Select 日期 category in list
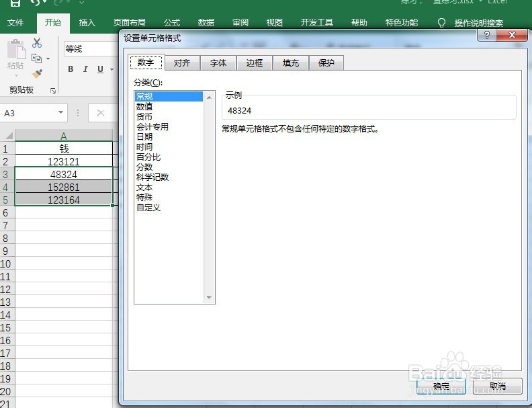Viewport: 532px width, 408px height. [169, 137]
